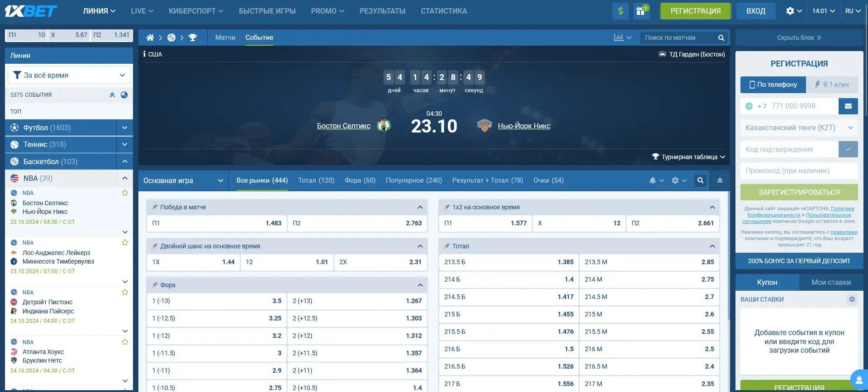This screenshot has width=868, height=392.
Task: Pin the Фора market
Action: coord(155,285)
